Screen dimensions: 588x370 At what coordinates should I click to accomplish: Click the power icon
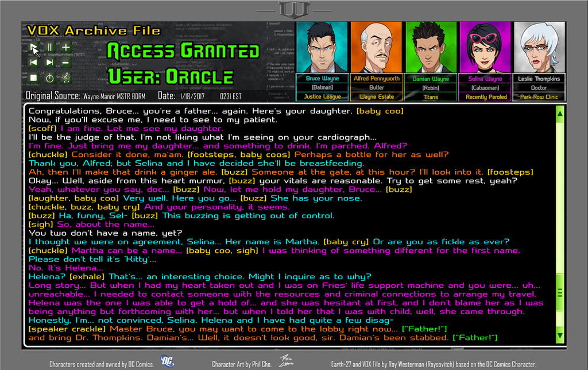click(x=49, y=78)
